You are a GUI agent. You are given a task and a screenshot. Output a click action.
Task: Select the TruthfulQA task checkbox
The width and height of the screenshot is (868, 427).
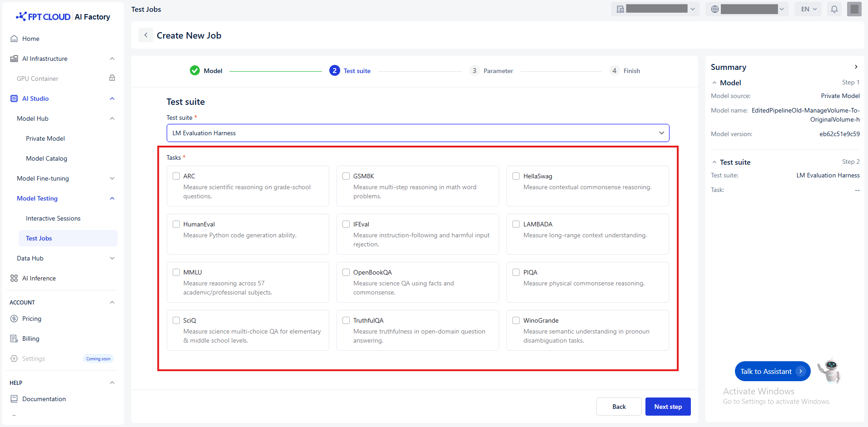[346, 320]
